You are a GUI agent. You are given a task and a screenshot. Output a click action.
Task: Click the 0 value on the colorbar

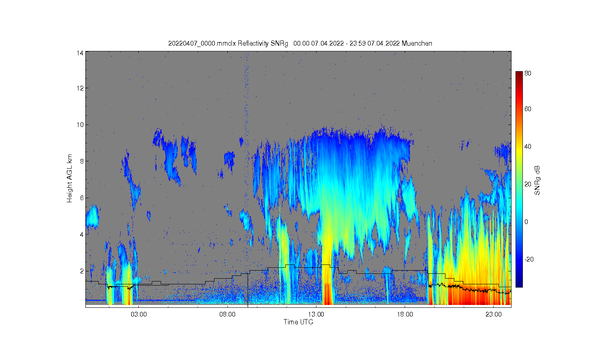(x=526, y=222)
